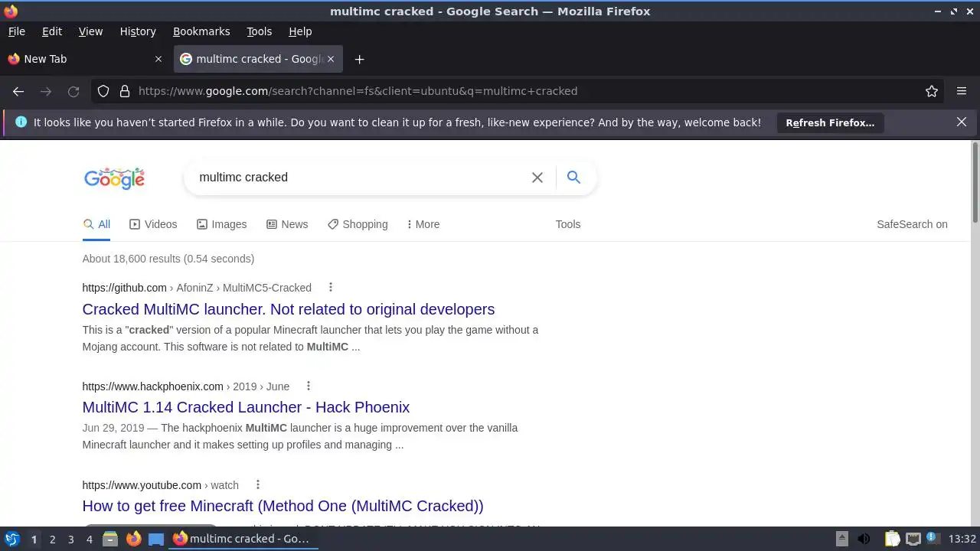Open the network tray icon
The width and height of the screenshot is (980, 551).
coord(913,539)
